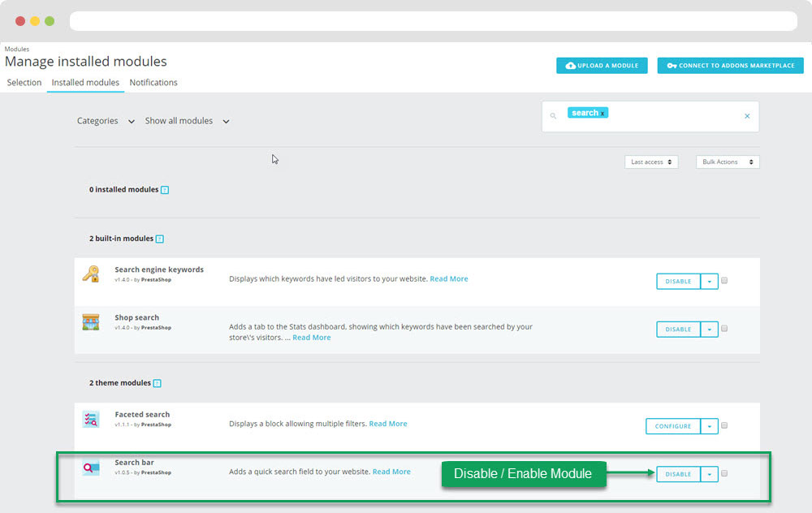This screenshot has height=513, width=812.
Task: Tick the Faceted search module checkbox
Action: click(724, 425)
